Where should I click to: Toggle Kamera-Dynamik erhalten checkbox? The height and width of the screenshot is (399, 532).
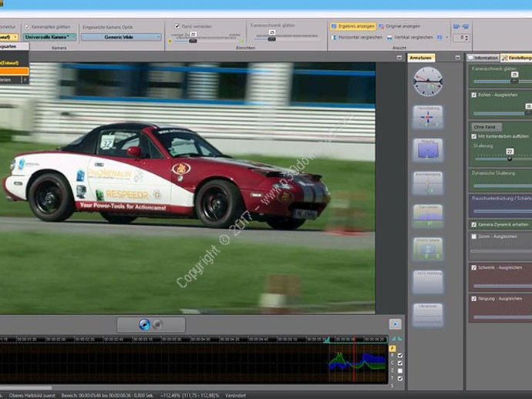coord(473,224)
